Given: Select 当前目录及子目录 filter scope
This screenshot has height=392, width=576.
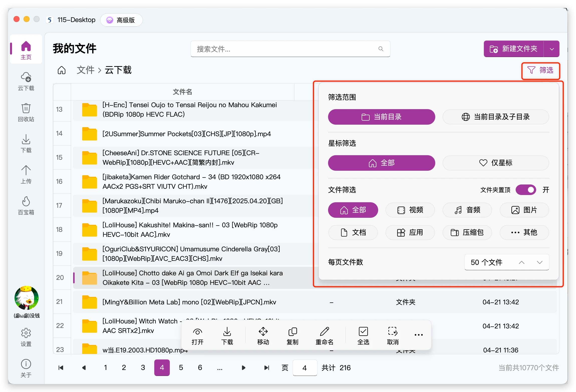Looking at the screenshot, I should click(496, 117).
